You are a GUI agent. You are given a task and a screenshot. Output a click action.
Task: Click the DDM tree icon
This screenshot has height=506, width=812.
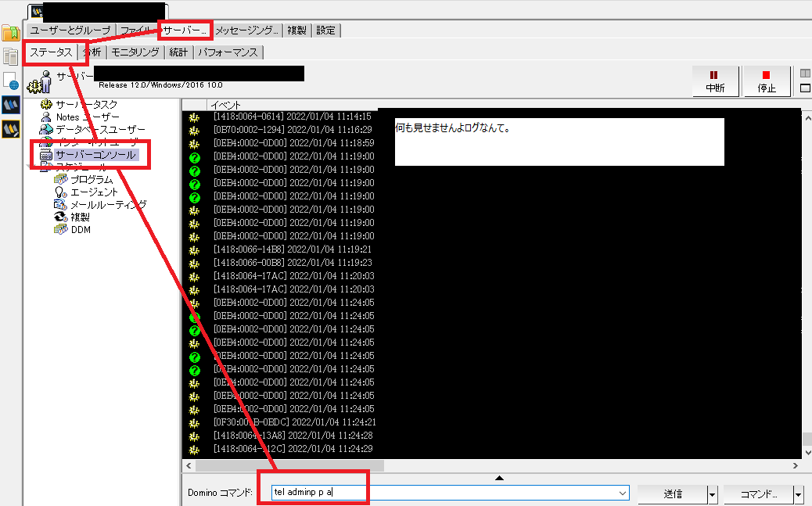coord(61,229)
